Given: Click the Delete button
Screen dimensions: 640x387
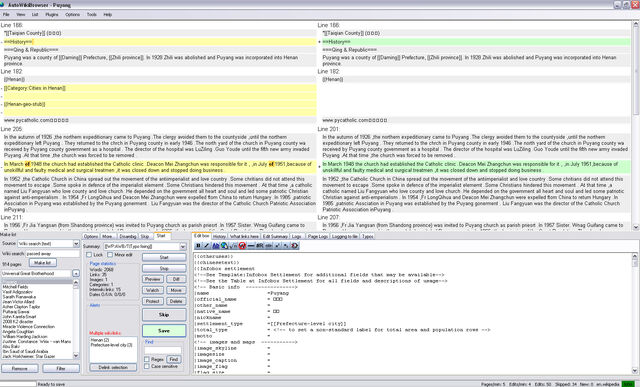Looking at the screenshot, I should coord(176,301).
